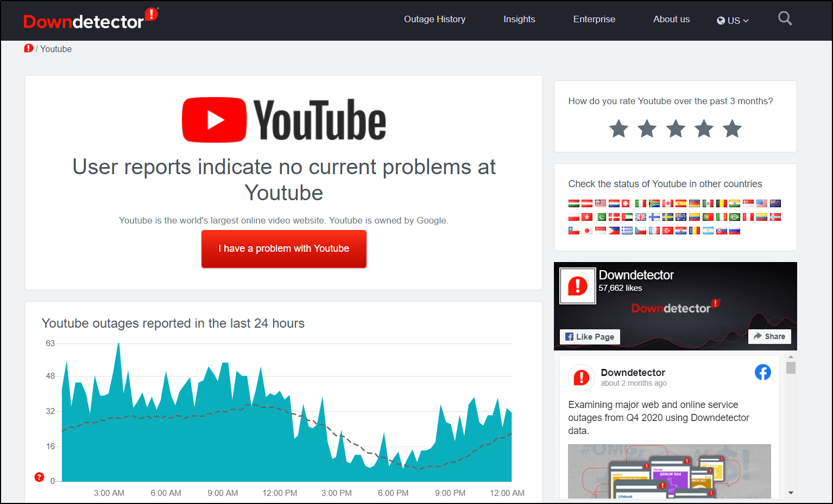Check Youtube status via Switzerland flag
The height and width of the screenshot is (504, 833).
[626, 203]
